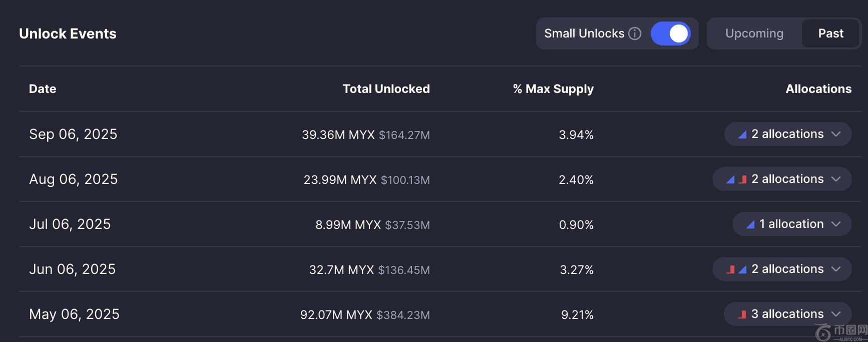
Task: Click the allocation icons in Jun 06 row
Action: point(736,269)
